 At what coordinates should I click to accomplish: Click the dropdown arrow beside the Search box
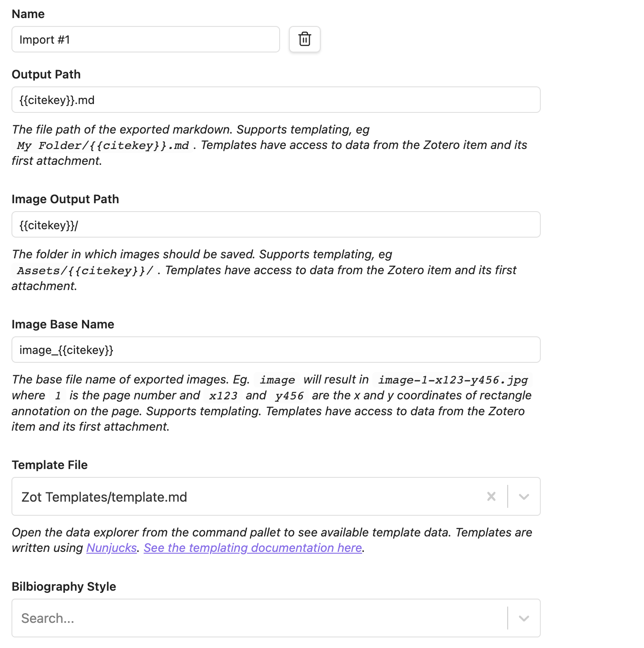524,618
